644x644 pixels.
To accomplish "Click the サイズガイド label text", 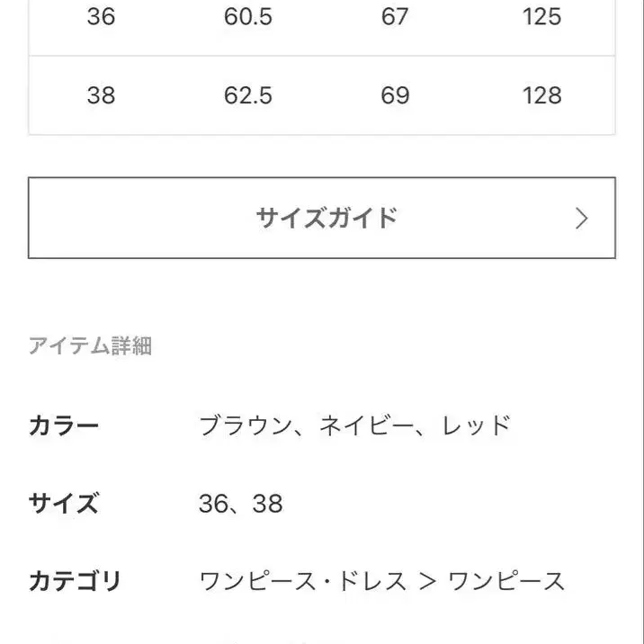I will coord(326,218).
